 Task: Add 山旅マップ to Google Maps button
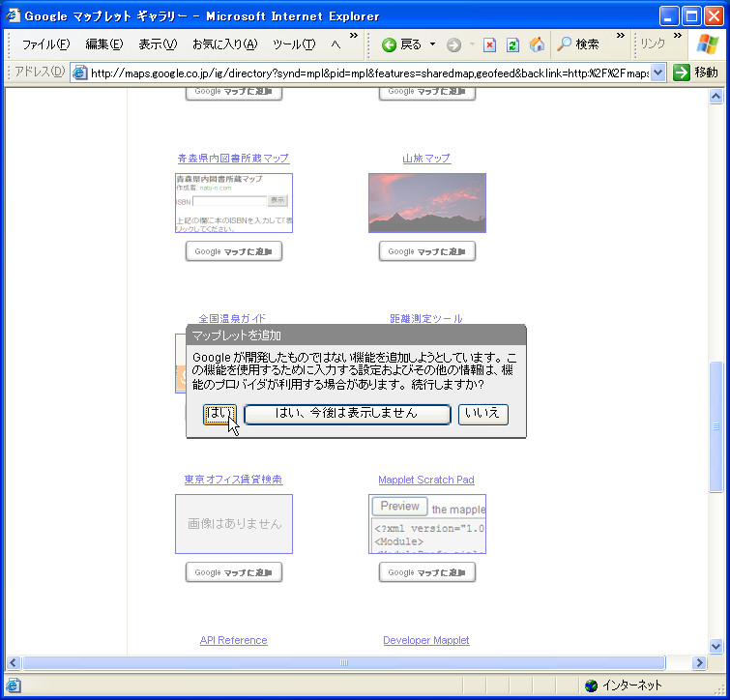pos(427,251)
